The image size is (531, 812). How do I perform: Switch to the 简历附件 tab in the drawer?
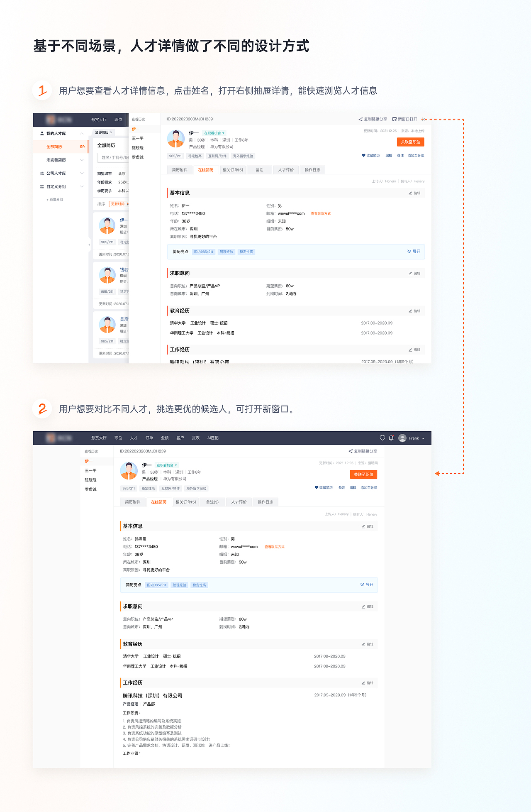pos(180,170)
